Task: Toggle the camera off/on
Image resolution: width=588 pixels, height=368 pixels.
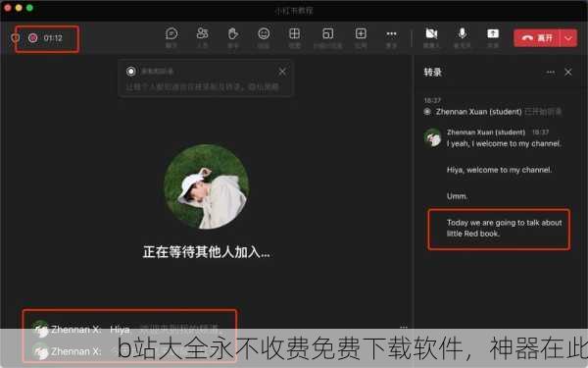Action: click(x=431, y=33)
